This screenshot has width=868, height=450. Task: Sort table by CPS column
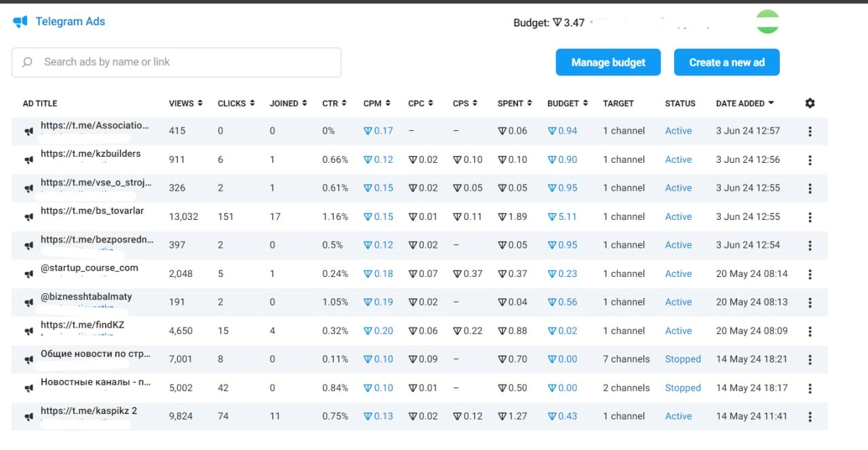[465, 103]
